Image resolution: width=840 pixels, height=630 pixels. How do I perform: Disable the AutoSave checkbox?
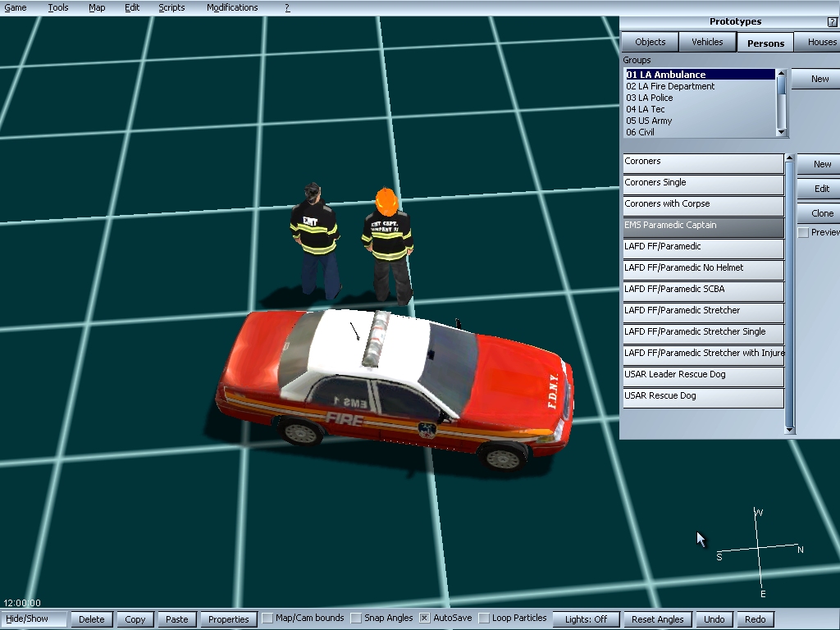point(424,619)
